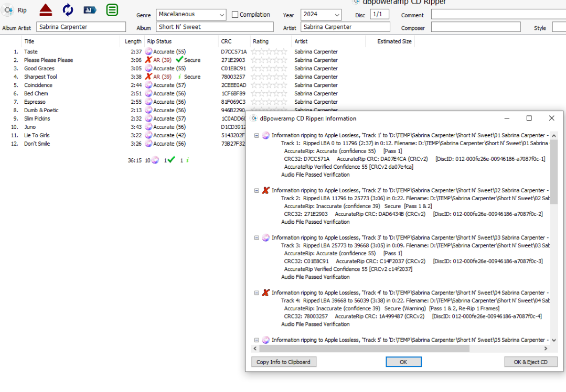The image size is (566, 392).
Task: Click red X beside Track 4 info entry
Action: [265, 293]
